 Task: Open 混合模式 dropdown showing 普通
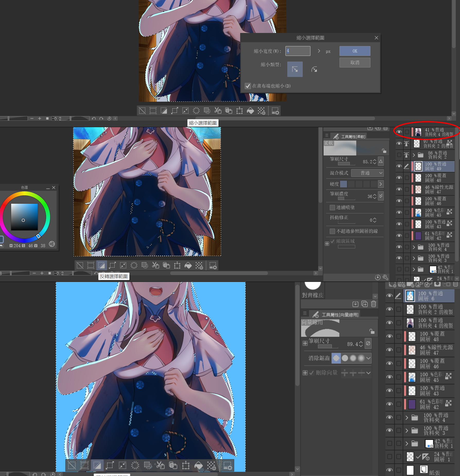[x=367, y=173]
